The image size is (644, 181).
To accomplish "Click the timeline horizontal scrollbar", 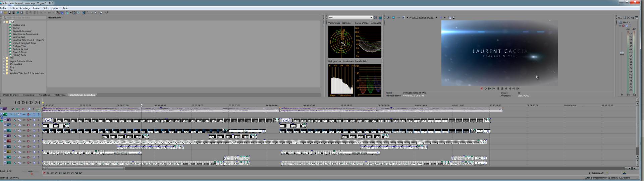I will [334, 168].
